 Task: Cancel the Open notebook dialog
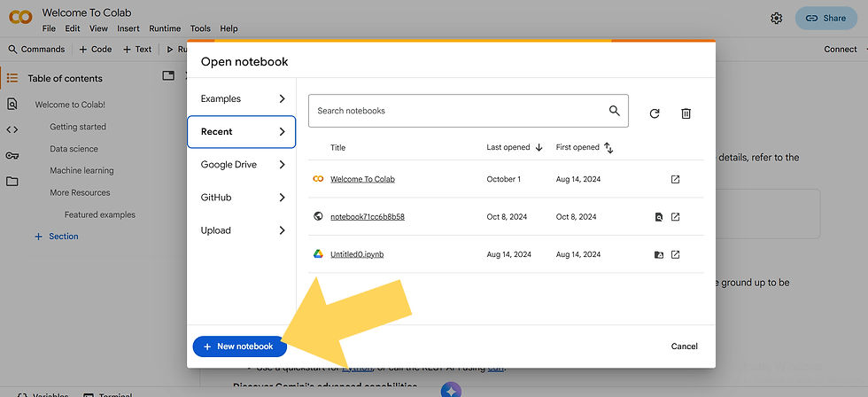[684, 346]
